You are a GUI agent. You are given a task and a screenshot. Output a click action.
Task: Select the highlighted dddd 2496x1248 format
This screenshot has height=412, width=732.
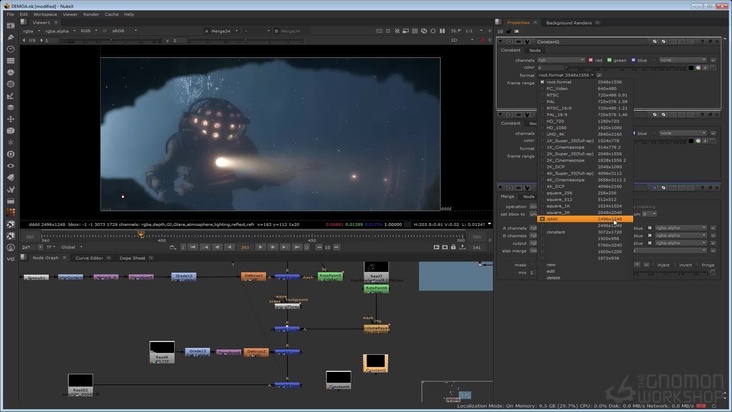585,219
